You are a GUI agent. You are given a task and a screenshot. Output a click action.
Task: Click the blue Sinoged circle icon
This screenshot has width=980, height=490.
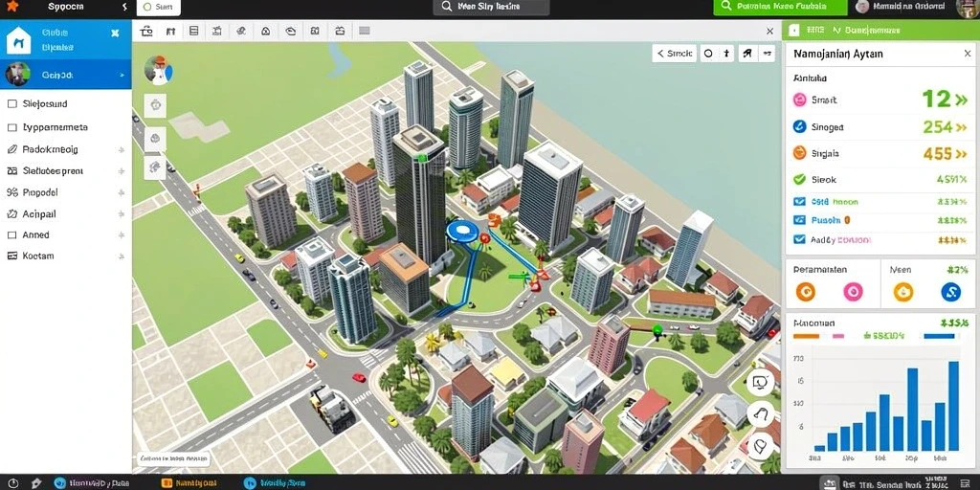[799, 126]
